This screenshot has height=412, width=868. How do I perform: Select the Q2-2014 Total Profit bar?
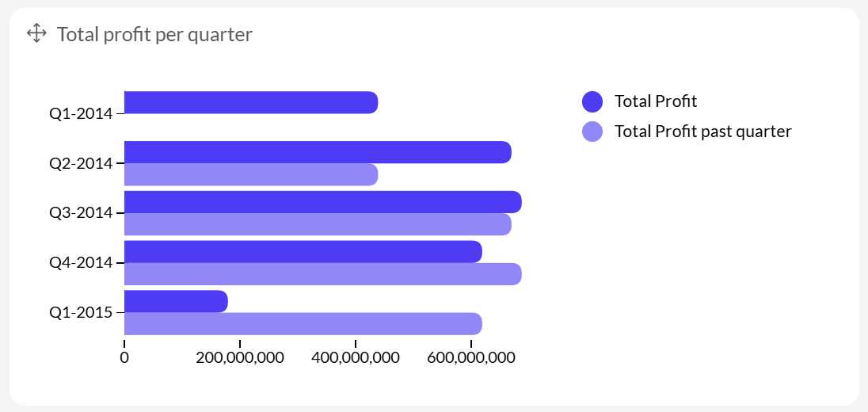[x=317, y=152]
